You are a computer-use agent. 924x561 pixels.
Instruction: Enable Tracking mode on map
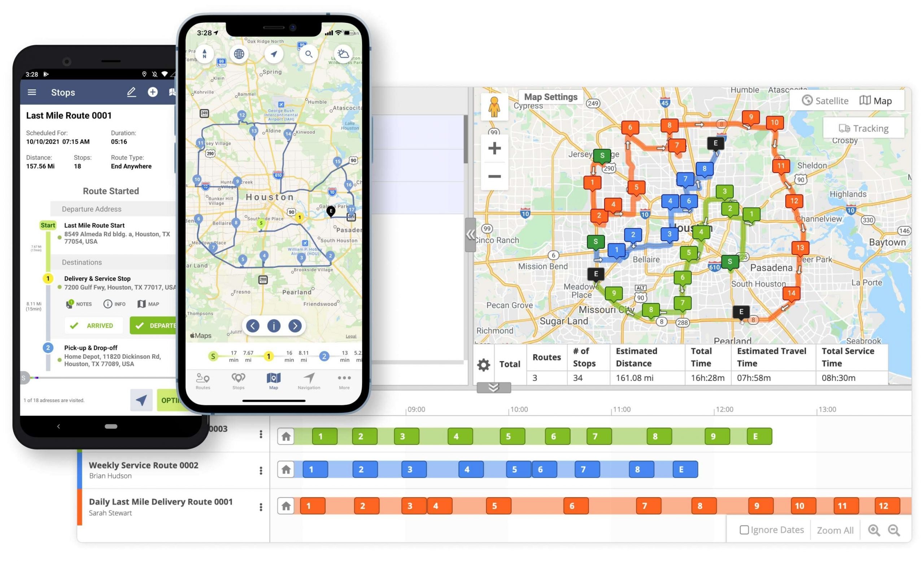point(863,128)
